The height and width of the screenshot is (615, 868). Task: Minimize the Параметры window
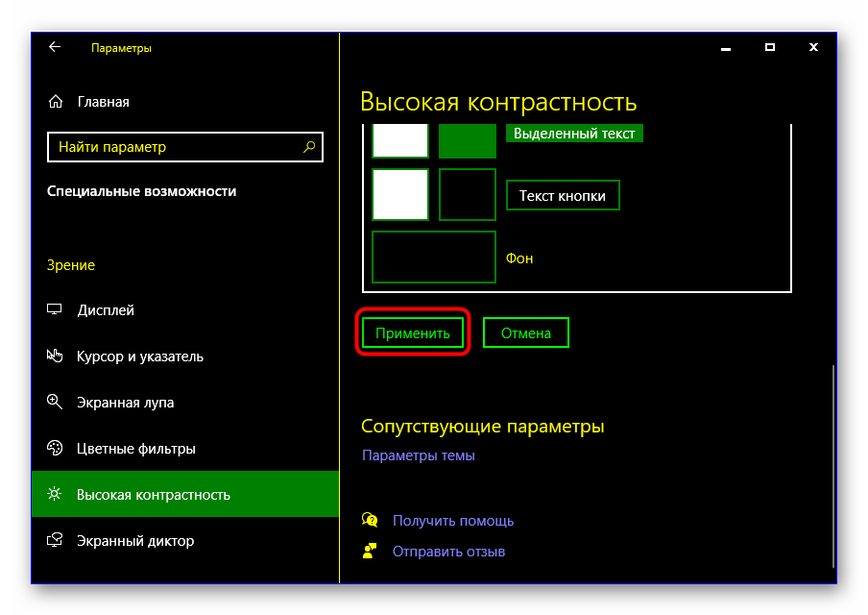726,48
